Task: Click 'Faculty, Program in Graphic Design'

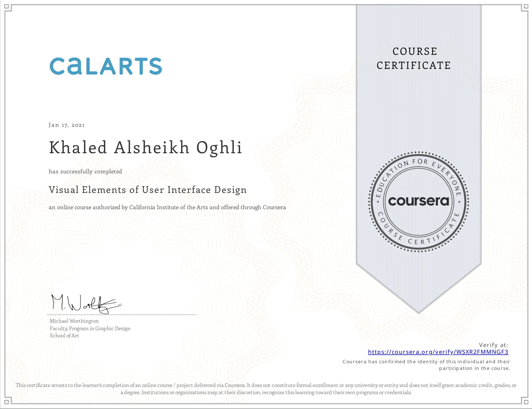Action: tap(90, 329)
